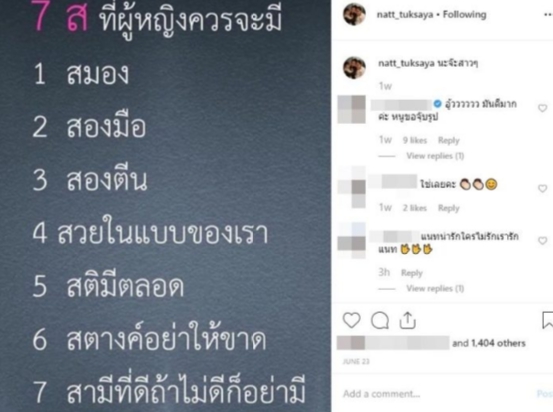Viewport: 553px width, 412px height.
Task: Open more options dots in header
Action: [x=548, y=15]
